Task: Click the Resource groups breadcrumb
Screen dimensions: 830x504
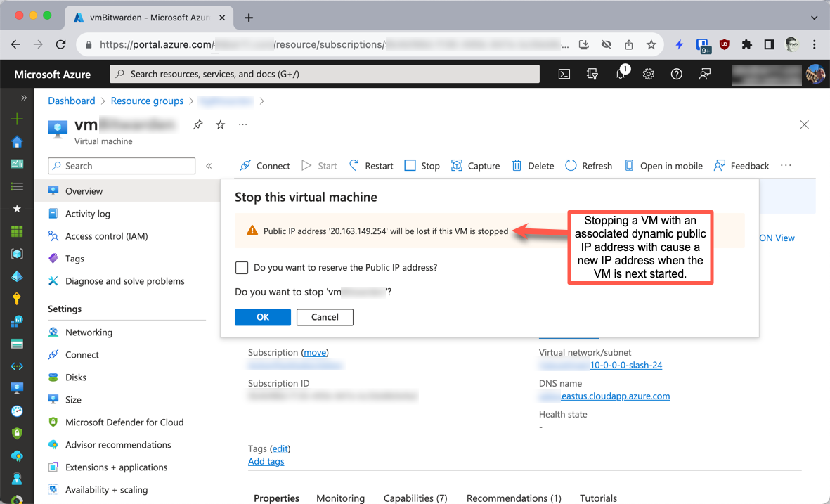Action: [x=147, y=101]
